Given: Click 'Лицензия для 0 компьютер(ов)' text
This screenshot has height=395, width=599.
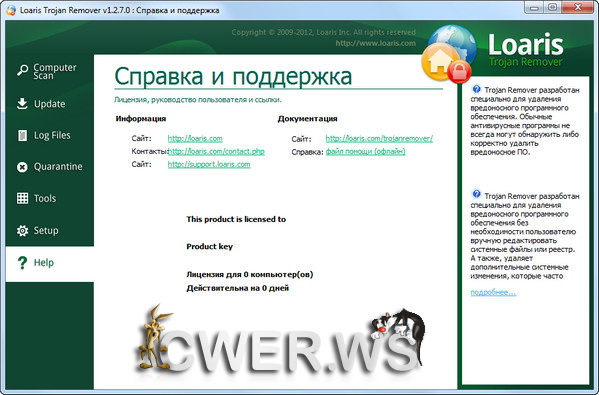Looking at the screenshot, I should (x=250, y=274).
